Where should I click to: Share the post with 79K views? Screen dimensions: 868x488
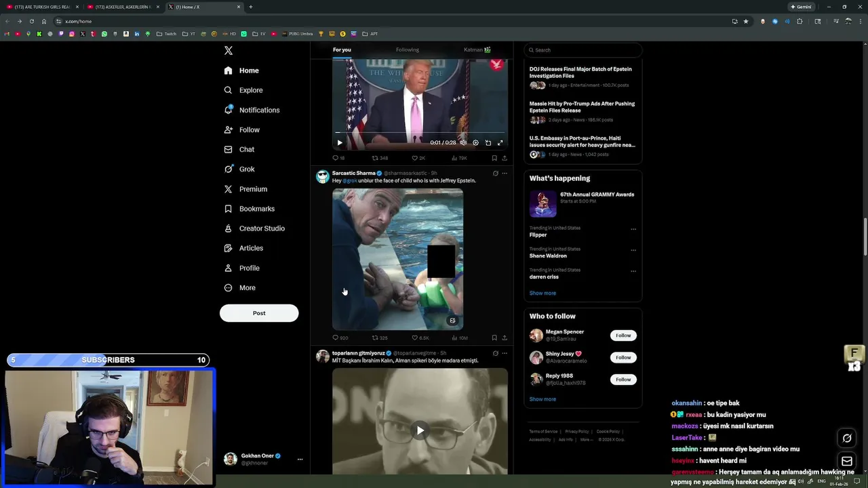coord(505,158)
